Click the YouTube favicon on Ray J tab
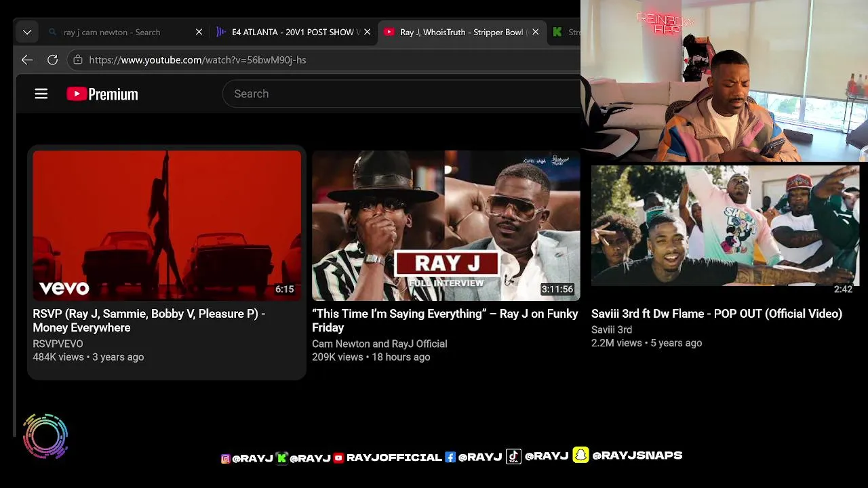Image resolution: width=868 pixels, height=488 pixels. pyautogui.click(x=389, y=32)
